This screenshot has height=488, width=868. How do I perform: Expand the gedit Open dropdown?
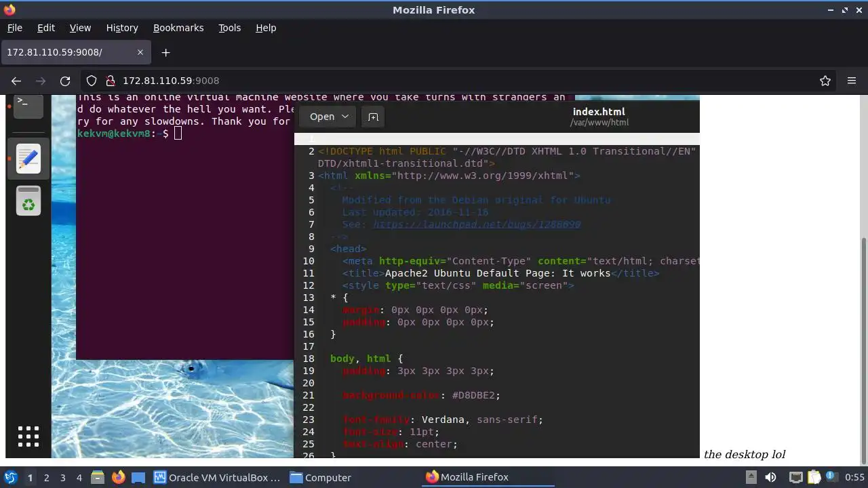pos(328,117)
